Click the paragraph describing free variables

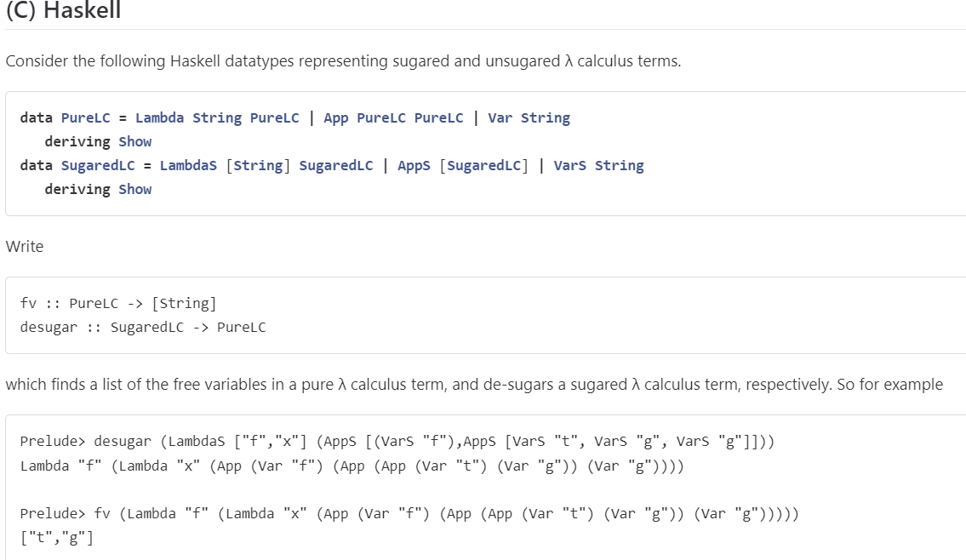pyautogui.click(x=474, y=385)
